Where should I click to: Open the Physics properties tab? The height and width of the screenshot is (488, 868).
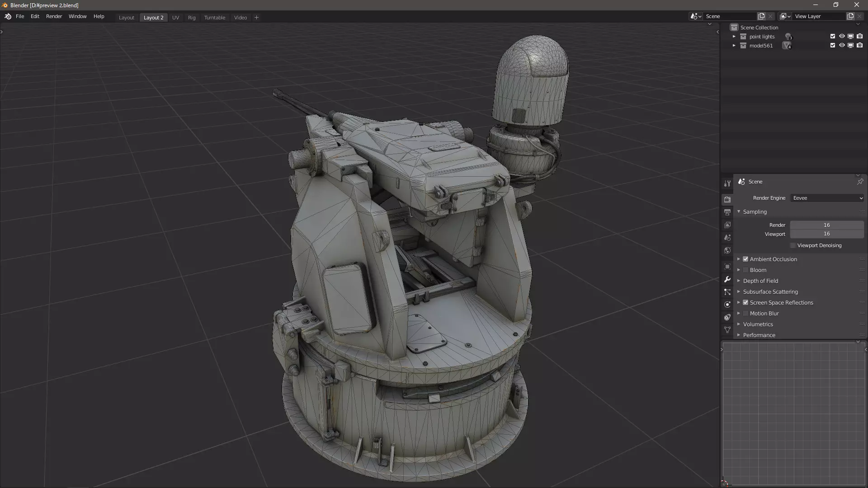[727, 305]
